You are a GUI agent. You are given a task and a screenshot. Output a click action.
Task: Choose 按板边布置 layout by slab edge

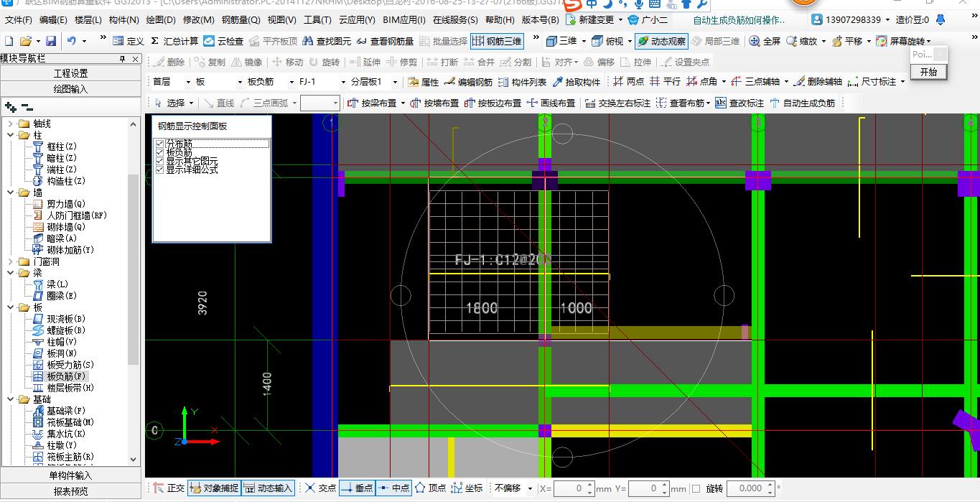point(493,103)
